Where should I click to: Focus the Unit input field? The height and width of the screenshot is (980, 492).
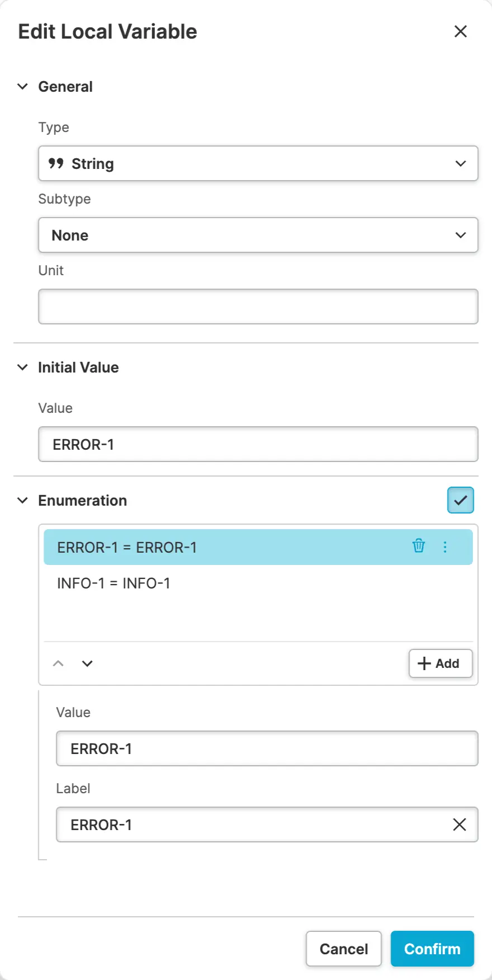(258, 307)
